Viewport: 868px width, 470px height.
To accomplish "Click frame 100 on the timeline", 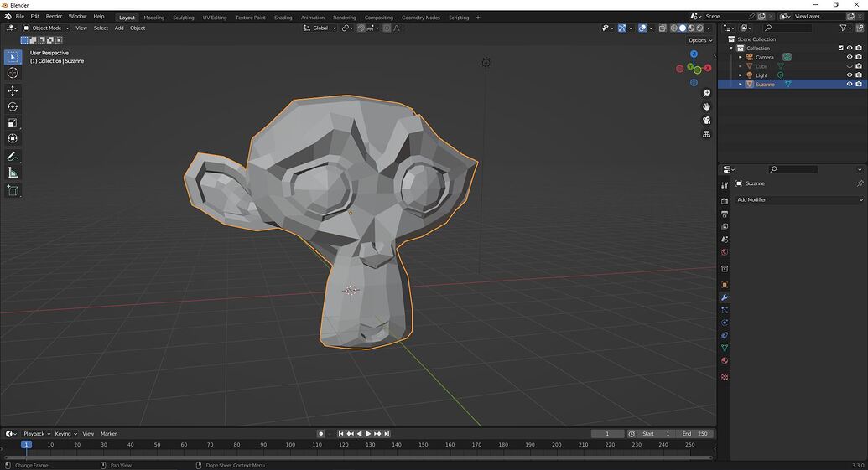I will tap(290, 445).
